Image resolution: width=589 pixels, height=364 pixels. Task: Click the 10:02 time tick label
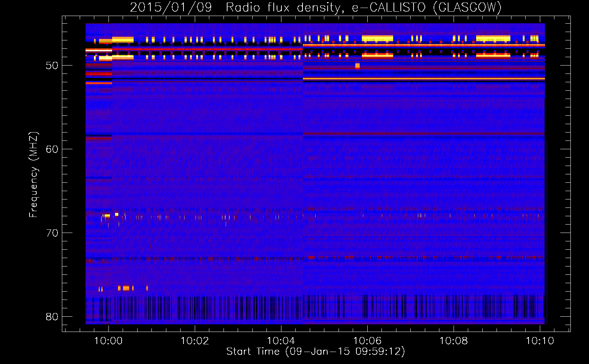point(195,341)
